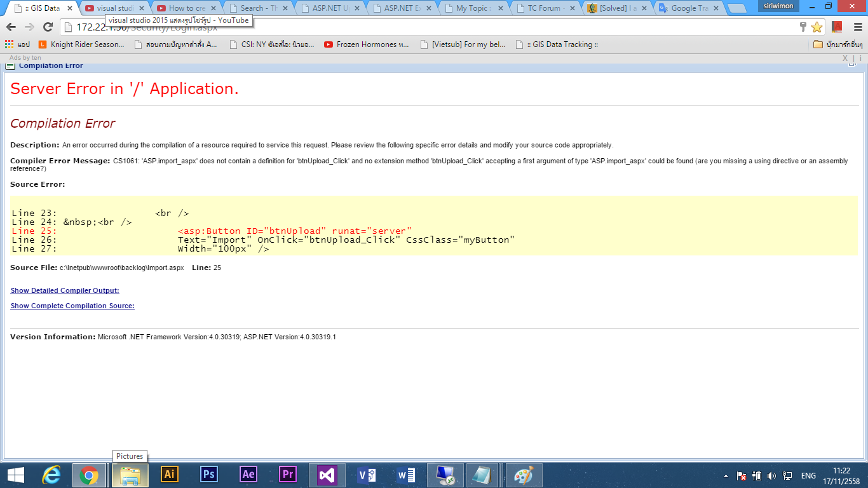Image resolution: width=868 pixels, height=488 pixels.
Task: Open Microsoft Word from the taskbar
Action: (406, 475)
